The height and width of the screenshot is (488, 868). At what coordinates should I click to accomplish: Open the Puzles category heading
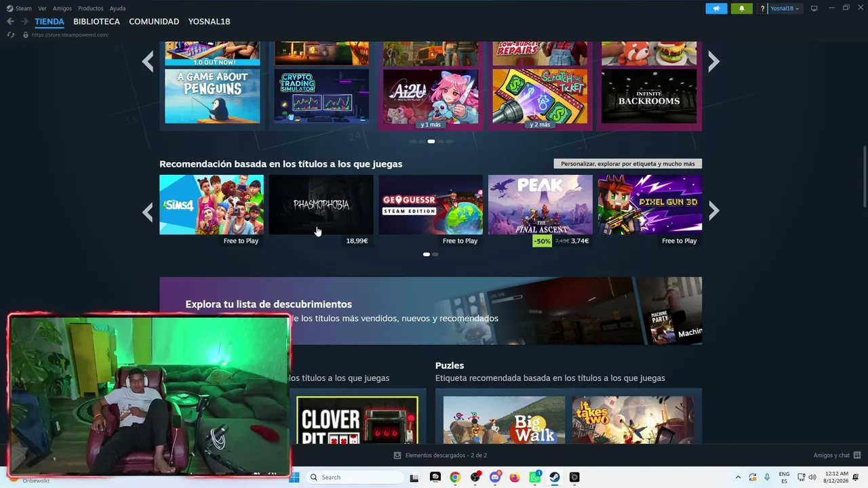450,365
